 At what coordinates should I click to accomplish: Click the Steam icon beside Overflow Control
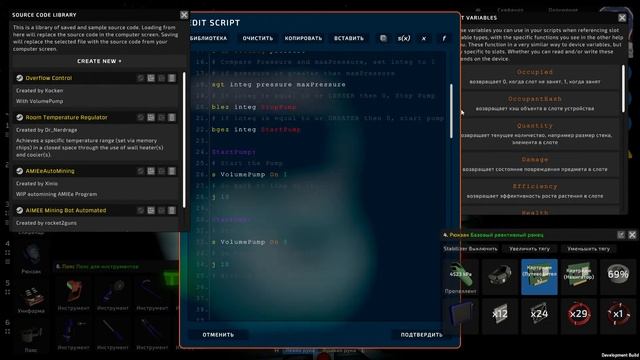click(19, 78)
